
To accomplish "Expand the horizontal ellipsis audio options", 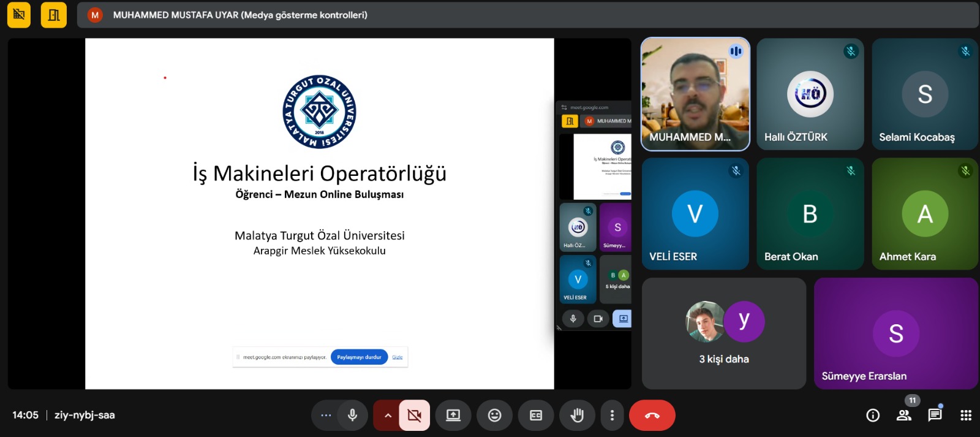I will tap(326, 416).
